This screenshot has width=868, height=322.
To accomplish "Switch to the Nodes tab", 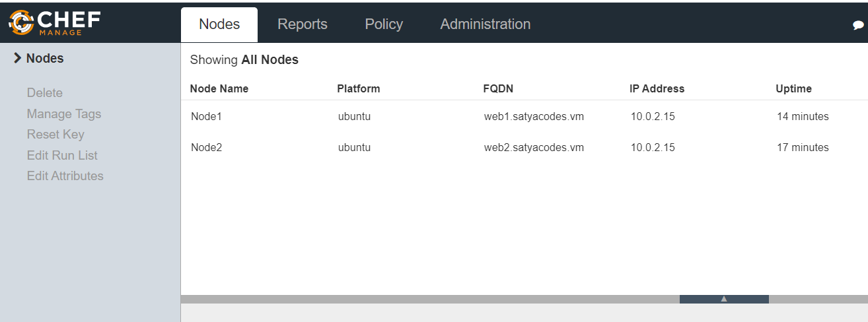I will coord(219,24).
